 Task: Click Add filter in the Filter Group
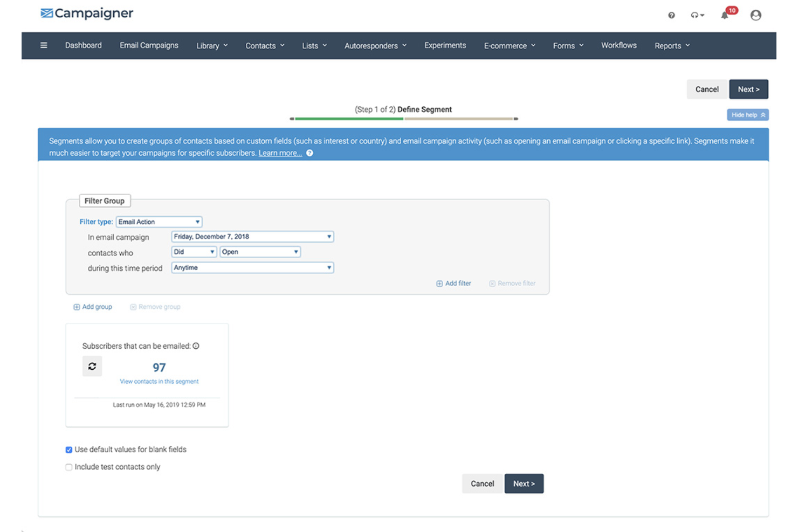[x=453, y=283]
